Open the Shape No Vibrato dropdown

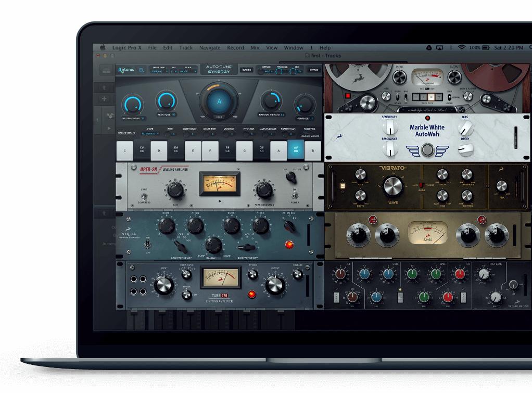click(150, 134)
